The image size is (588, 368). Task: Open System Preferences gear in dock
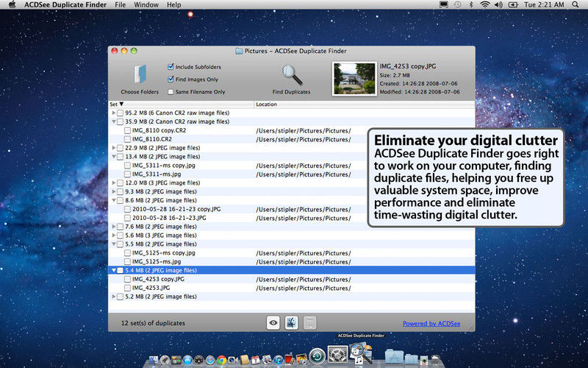coord(338,355)
